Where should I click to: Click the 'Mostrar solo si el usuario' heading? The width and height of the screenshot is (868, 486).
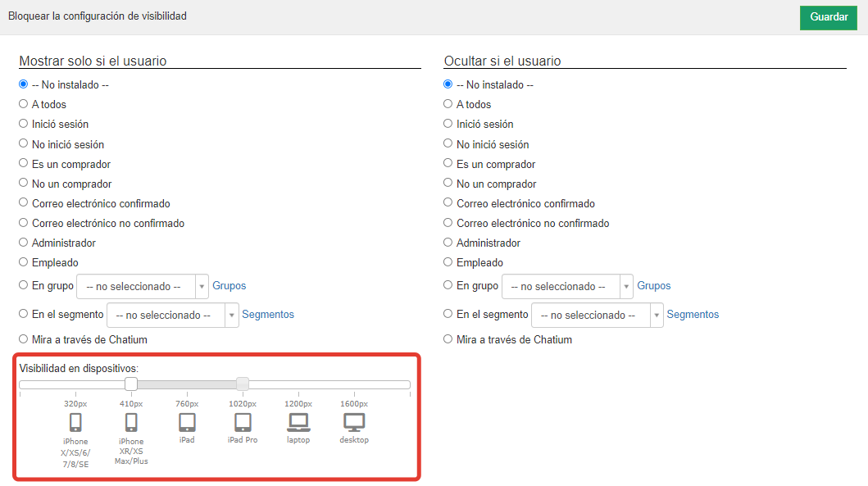(x=93, y=61)
